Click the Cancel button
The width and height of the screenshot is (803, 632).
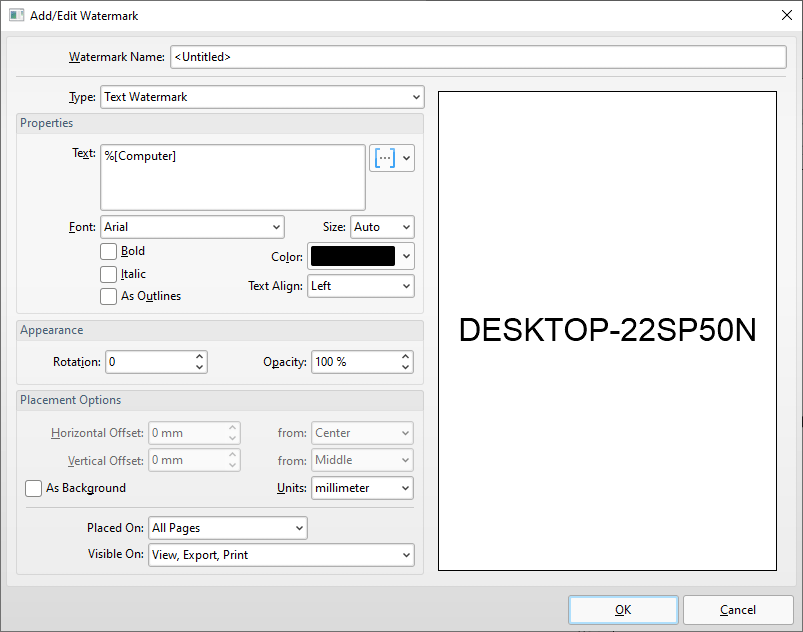[738, 610]
